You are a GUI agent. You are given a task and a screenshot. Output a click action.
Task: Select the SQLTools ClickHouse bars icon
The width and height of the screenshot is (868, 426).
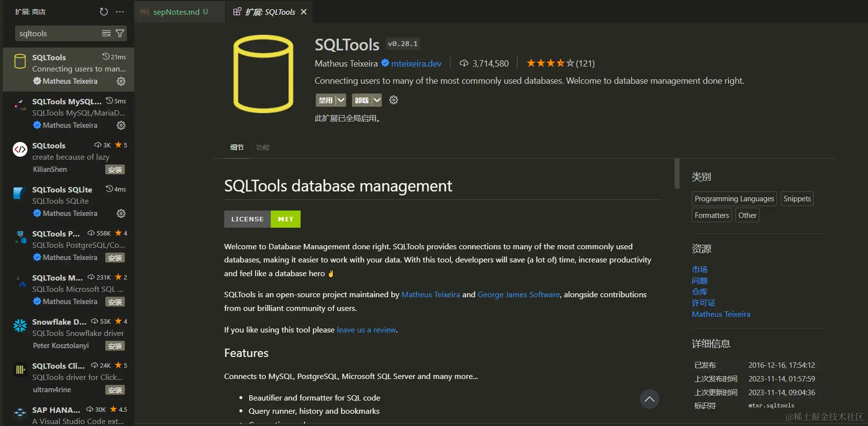20,370
